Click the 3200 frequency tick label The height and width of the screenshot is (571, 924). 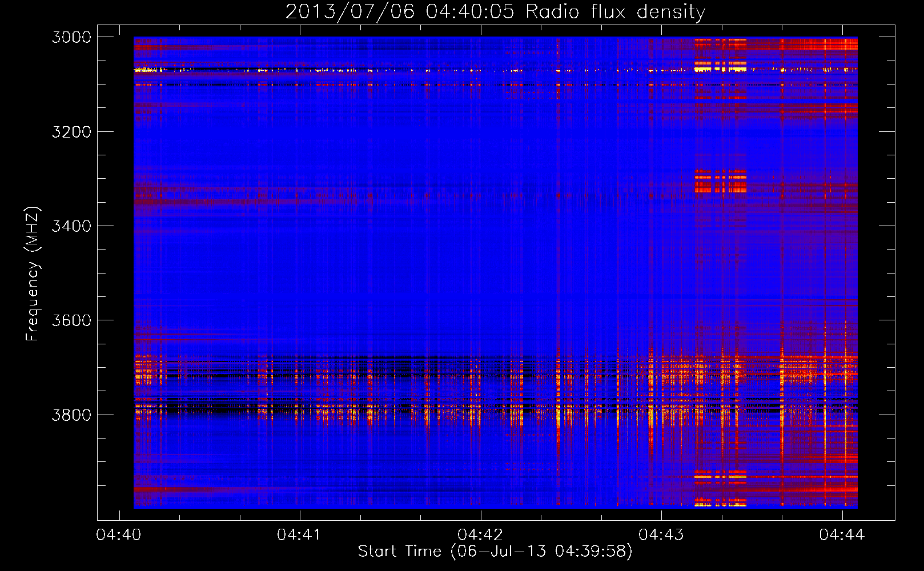(x=71, y=132)
